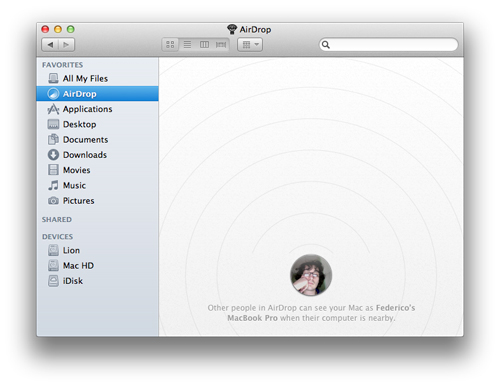Select the Lion drive
The height and width of the screenshot is (387, 500).
tap(97, 250)
